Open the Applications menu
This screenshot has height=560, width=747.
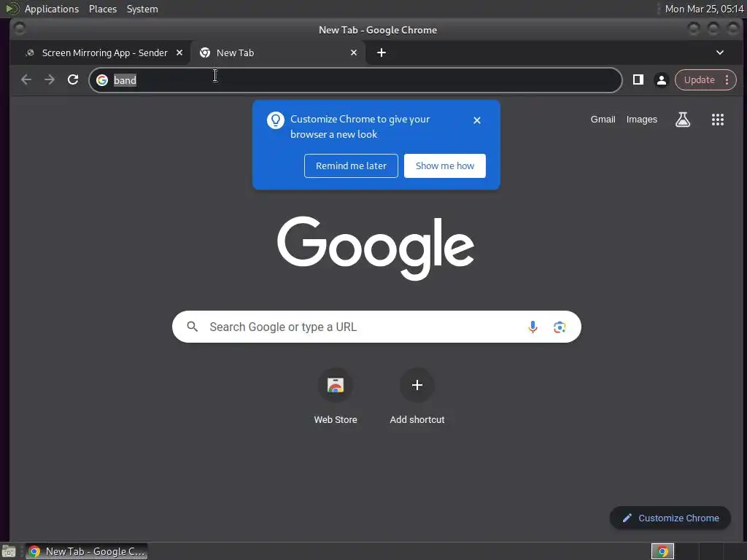tap(52, 9)
